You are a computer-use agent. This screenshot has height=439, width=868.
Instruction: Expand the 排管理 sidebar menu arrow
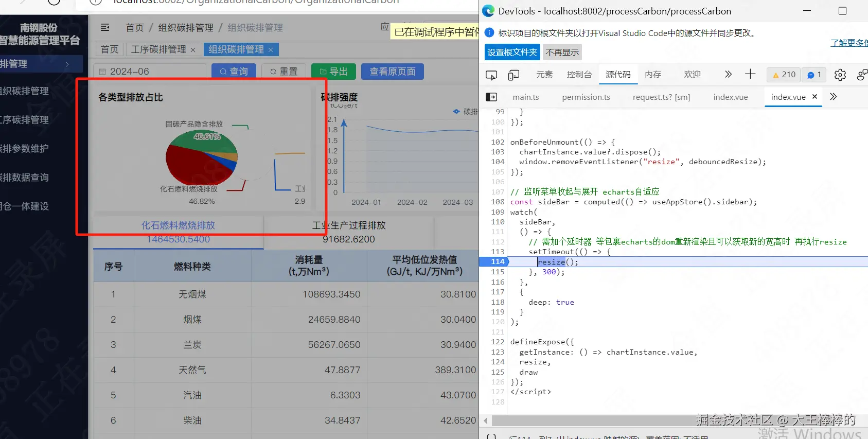point(67,64)
